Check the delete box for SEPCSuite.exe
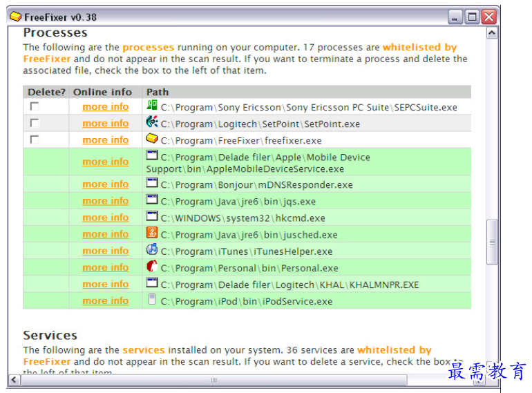 (35, 106)
